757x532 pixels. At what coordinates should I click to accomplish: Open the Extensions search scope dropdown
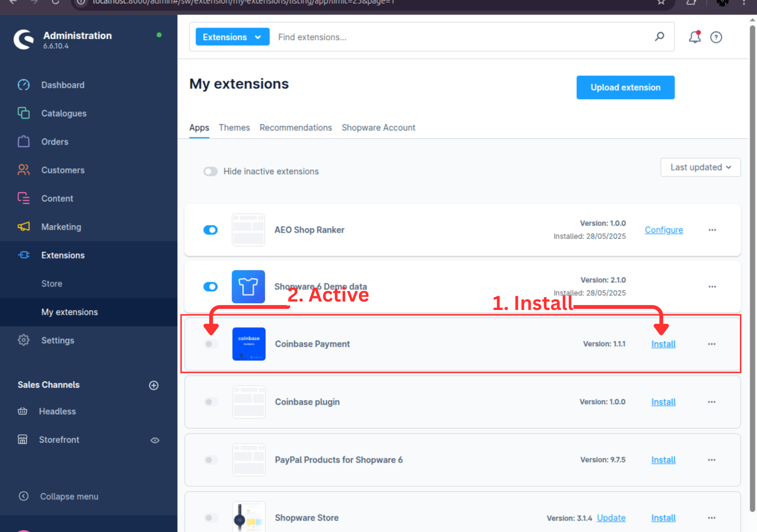tap(232, 37)
